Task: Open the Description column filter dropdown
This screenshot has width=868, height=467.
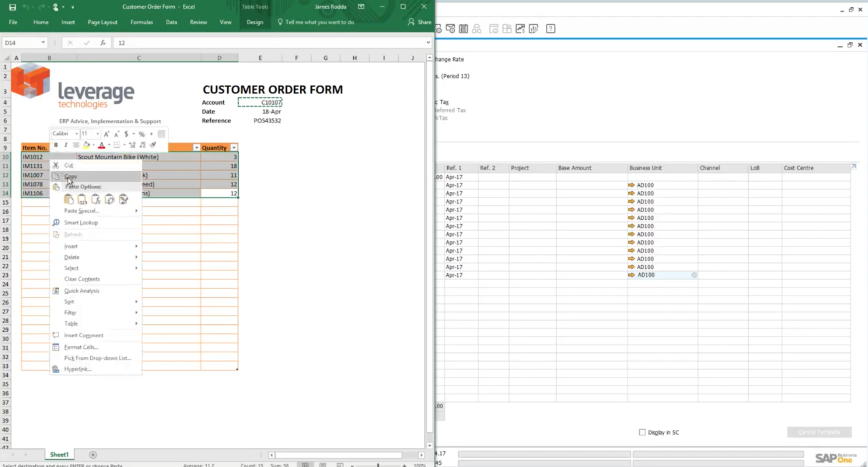Action: click(x=196, y=148)
